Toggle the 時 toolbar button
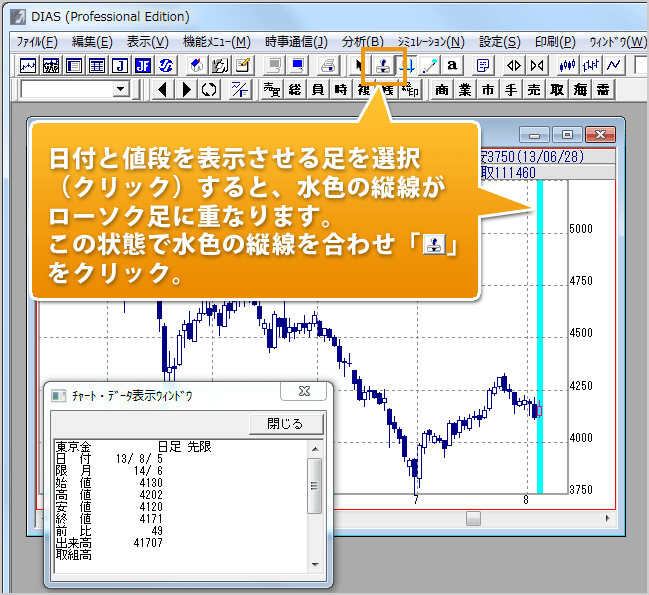The height and width of the screenshot is (595, 649). [x=340, y=90]
